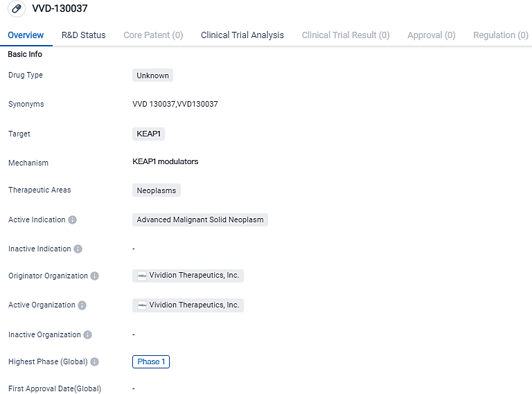This screenshot has width=532, height=394.
Task: Click info icon beside Active Organization
Action: [x=82, y=305]
